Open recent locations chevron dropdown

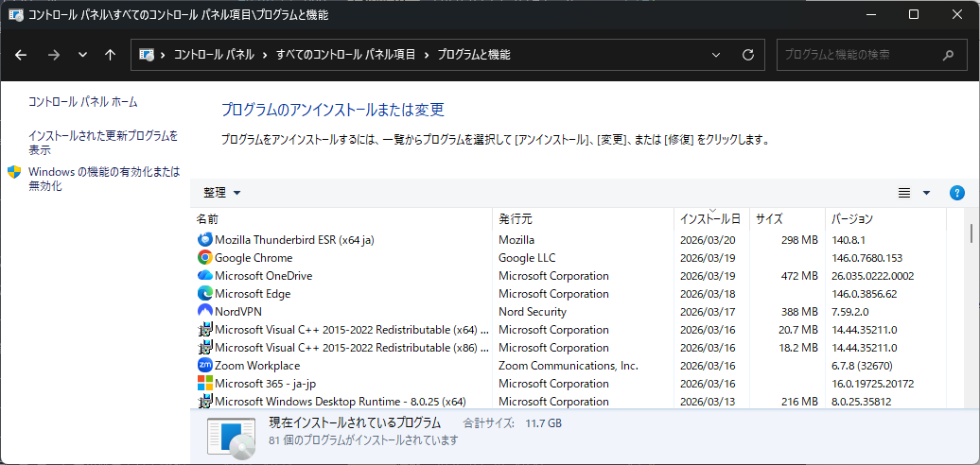pos(82,55)
